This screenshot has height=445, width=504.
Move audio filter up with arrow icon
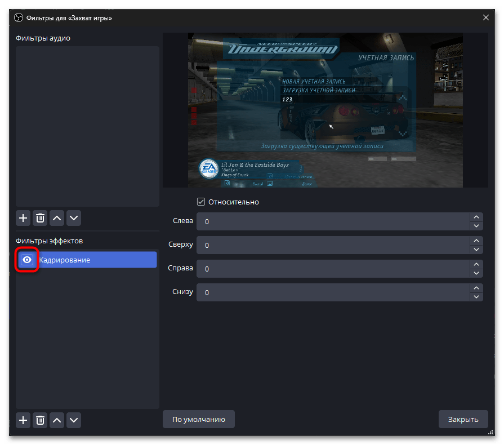pyautogui.click(x=57, y=218)
